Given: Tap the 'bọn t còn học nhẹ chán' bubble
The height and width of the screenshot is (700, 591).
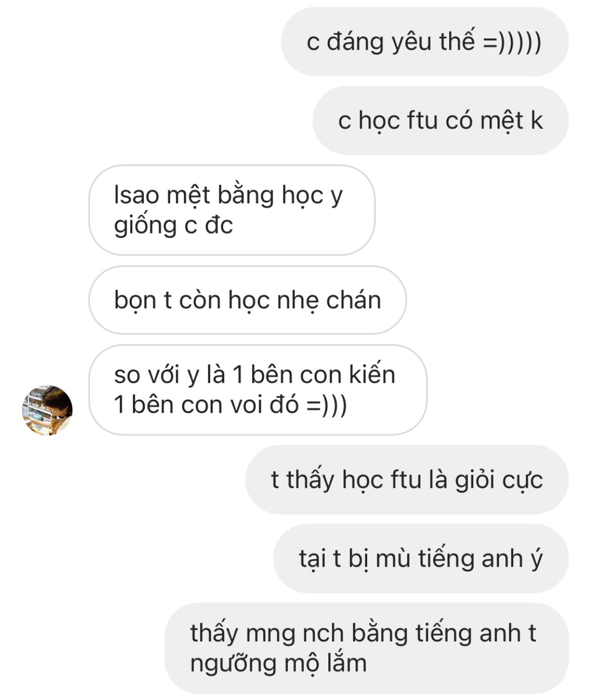Looking at the screenshot, I should (248, 300).
